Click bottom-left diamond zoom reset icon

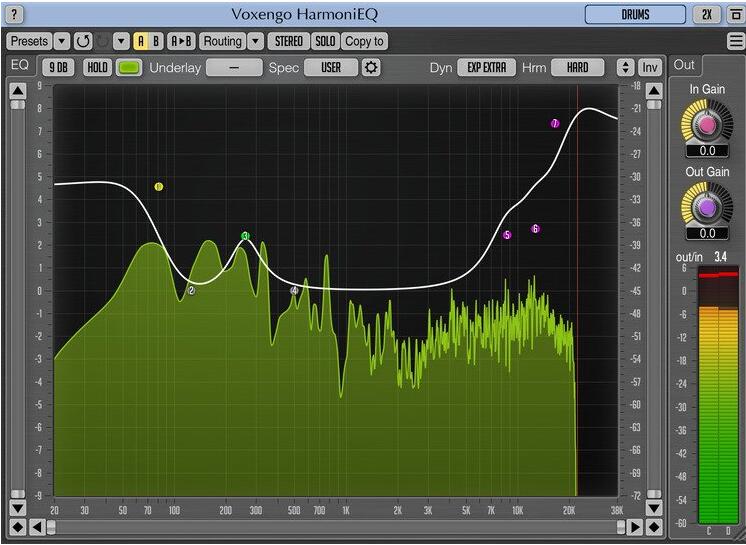(18, 527)
